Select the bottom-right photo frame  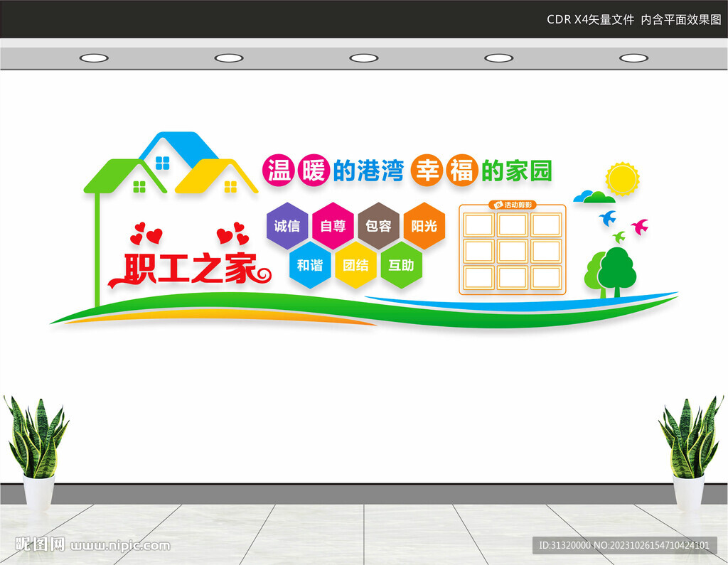tap(546, 278)
